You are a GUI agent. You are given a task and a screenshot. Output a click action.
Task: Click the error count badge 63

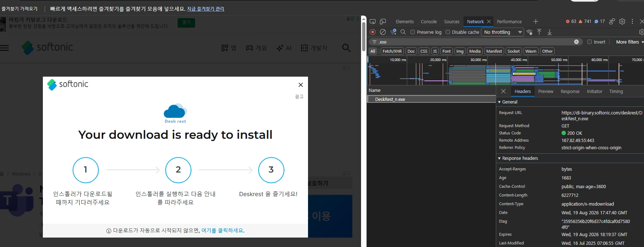(x=571, y=21)
